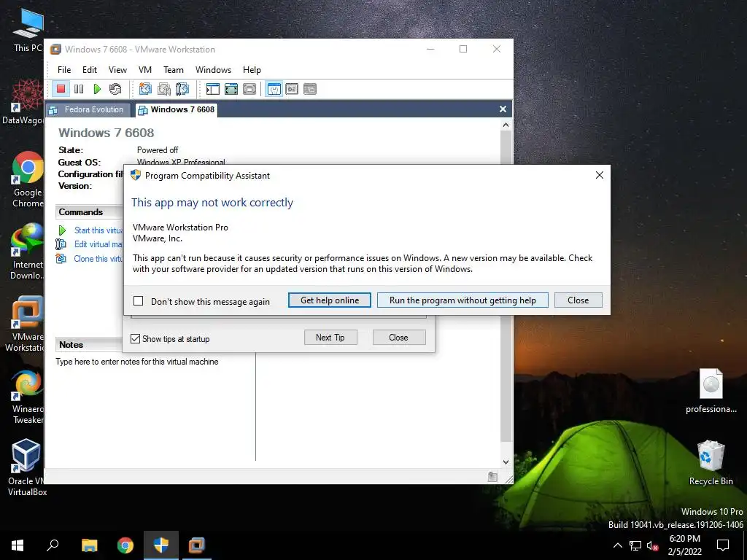
Task: Toggle the sidebar view toolbar icon
Action: pos(213,89)
